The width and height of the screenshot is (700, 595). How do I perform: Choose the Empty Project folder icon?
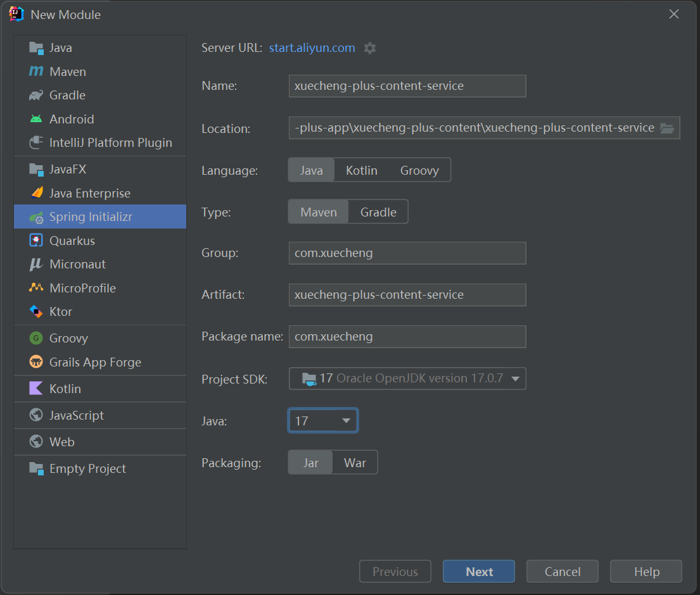tap(36, 469)
